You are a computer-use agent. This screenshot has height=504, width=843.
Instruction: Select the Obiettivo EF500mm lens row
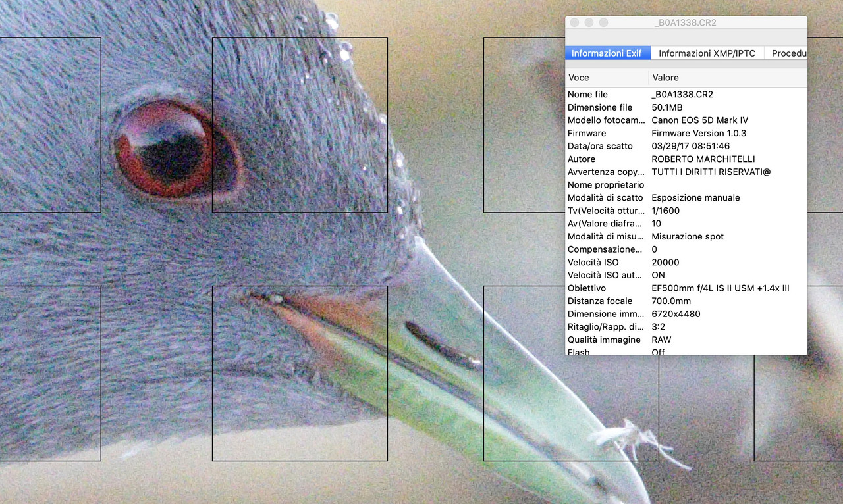tap(686, 288)
